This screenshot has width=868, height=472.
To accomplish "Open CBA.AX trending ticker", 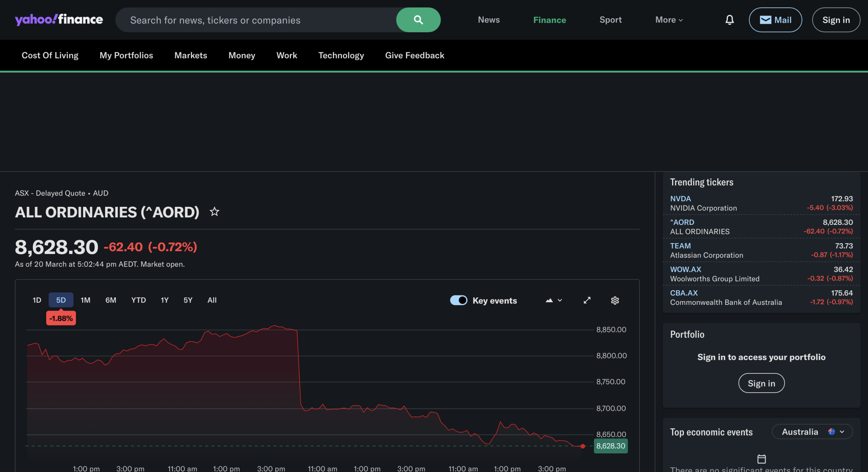I will (684, 293).
